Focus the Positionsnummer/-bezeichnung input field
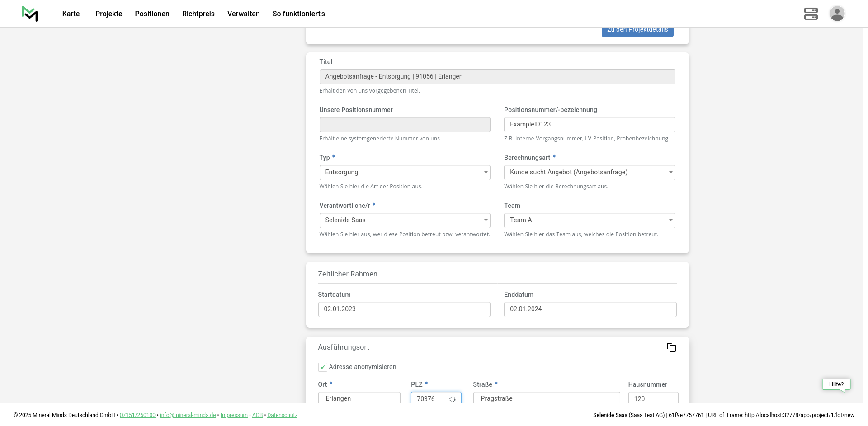 (x=589, y=125)
